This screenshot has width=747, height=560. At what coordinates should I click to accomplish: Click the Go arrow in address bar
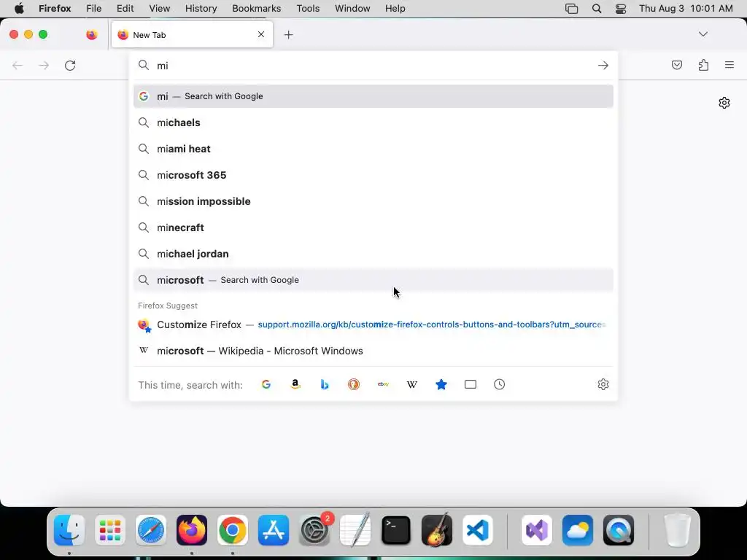coord(603,65)
